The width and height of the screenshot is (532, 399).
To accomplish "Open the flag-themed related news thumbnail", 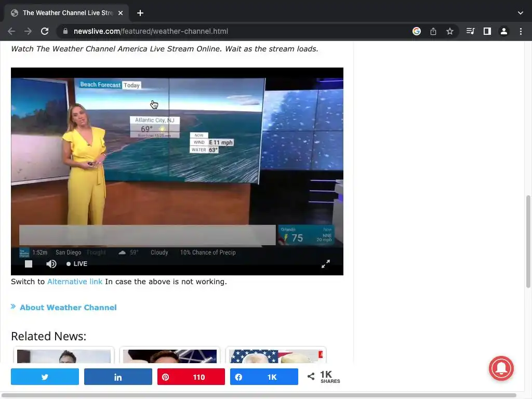I will tap(276, 356).
